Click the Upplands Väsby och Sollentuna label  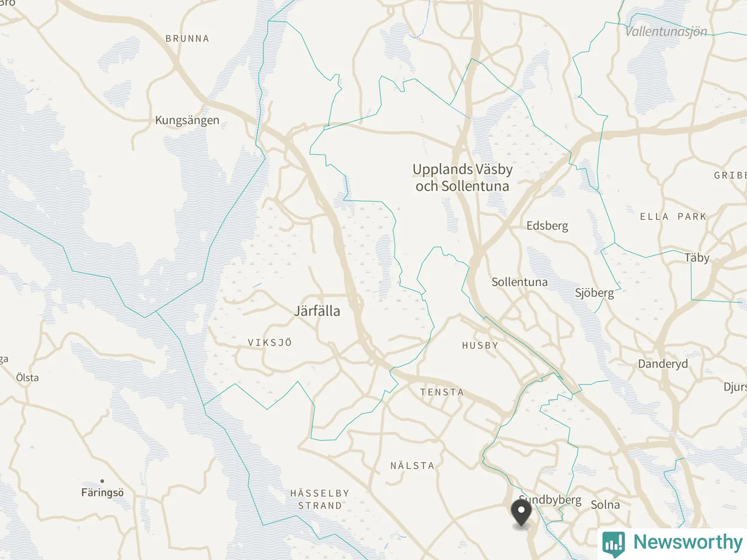462,177
